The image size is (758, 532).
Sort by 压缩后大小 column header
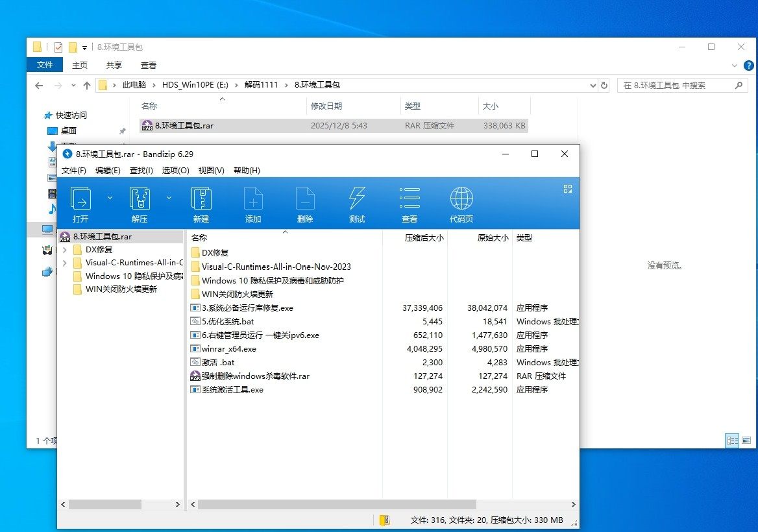[x=424, y=238]
